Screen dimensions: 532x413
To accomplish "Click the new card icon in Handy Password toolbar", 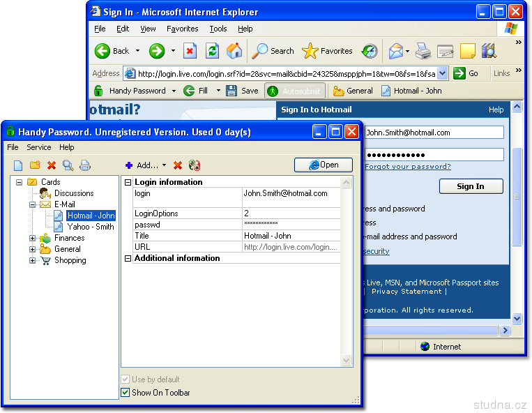I will (x=18, y=165).
